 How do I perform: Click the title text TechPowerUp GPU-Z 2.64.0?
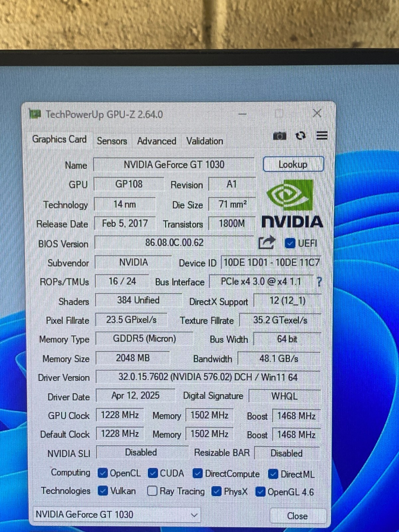(104, 115)
